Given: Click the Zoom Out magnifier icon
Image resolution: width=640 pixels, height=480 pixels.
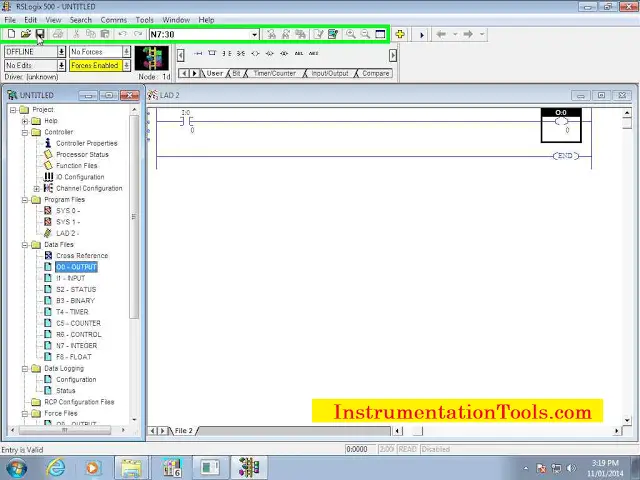Looking at the screenshot, I should 365,34.
